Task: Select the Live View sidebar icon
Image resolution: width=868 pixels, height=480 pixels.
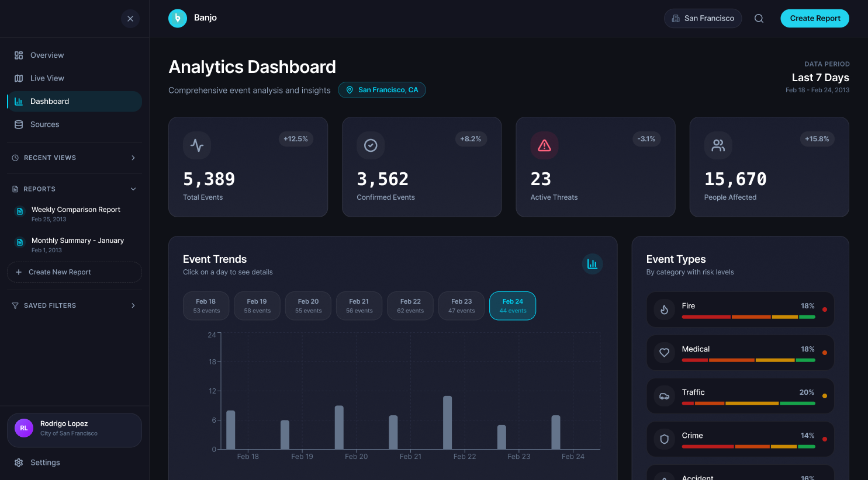Action: point(20,78)
